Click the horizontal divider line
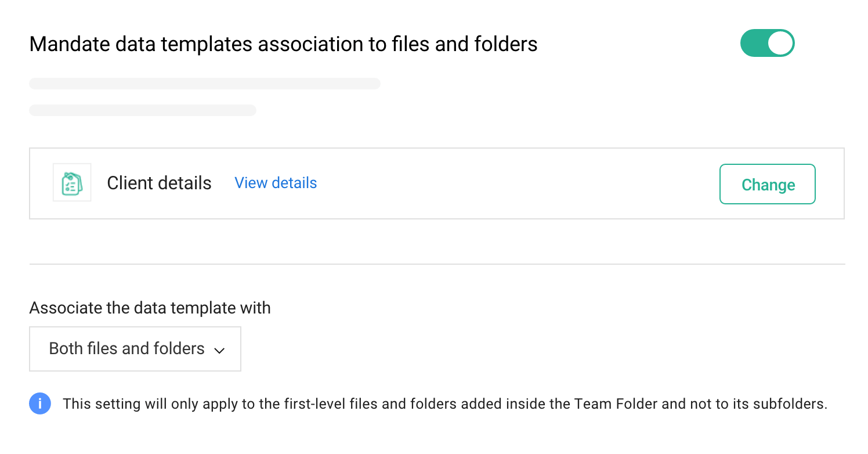 437,264
